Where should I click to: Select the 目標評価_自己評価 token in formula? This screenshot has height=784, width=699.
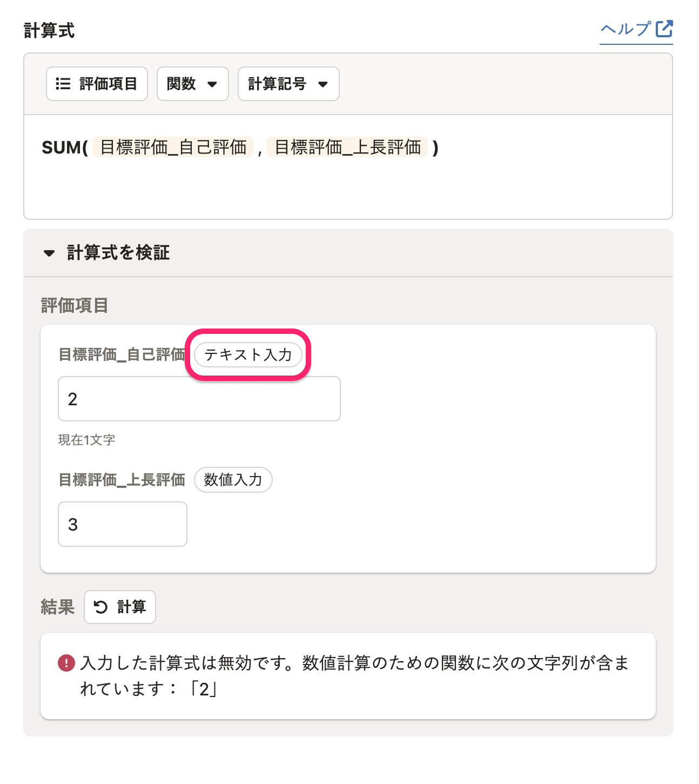coord(173,147)
